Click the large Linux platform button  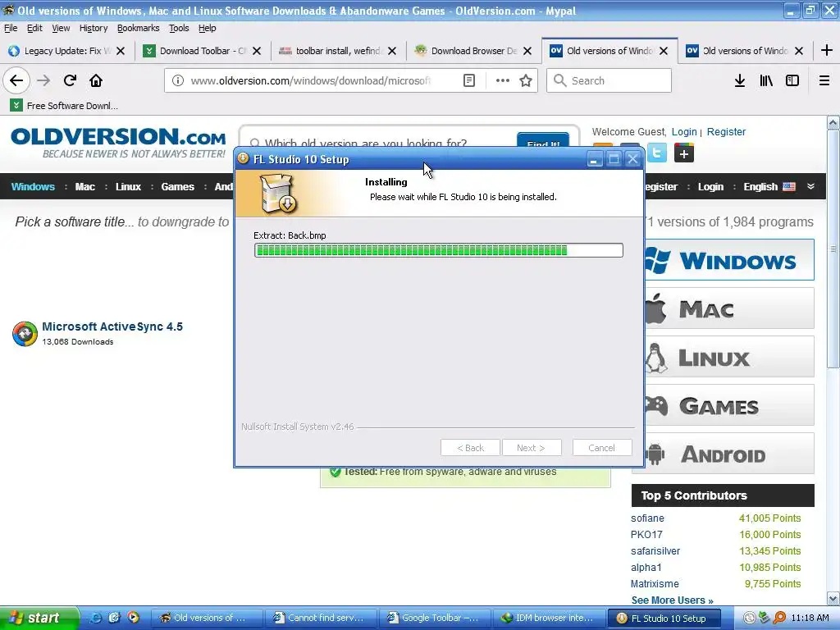(x=729, y=356)
